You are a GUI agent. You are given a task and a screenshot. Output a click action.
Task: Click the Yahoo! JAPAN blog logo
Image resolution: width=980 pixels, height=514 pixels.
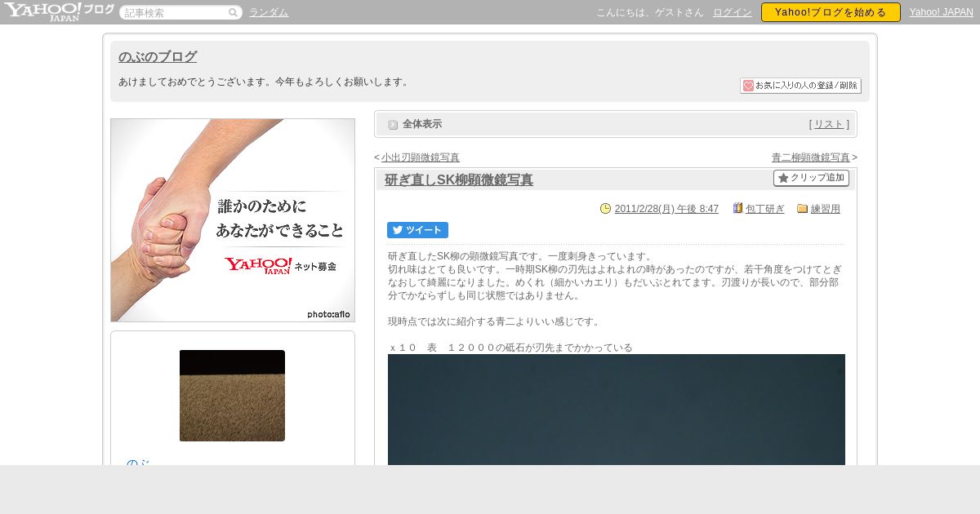59,11
